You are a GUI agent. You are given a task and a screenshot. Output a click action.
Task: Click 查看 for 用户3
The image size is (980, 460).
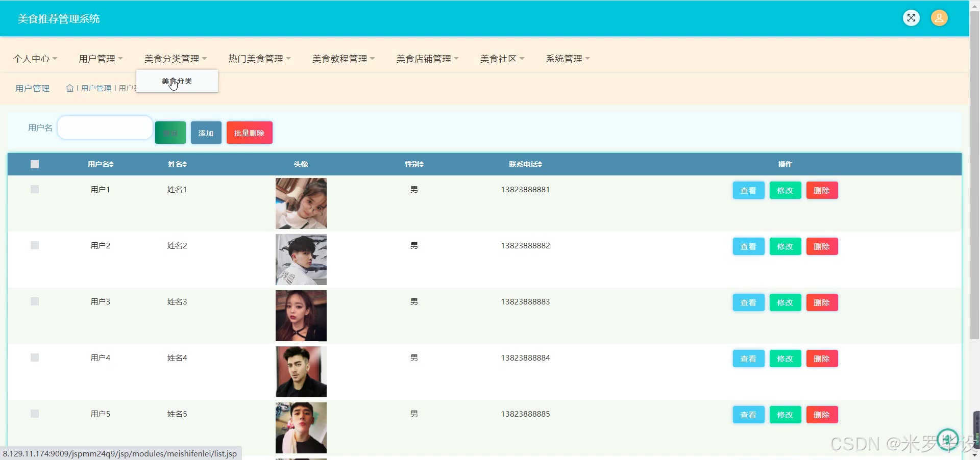coord(748,302)
